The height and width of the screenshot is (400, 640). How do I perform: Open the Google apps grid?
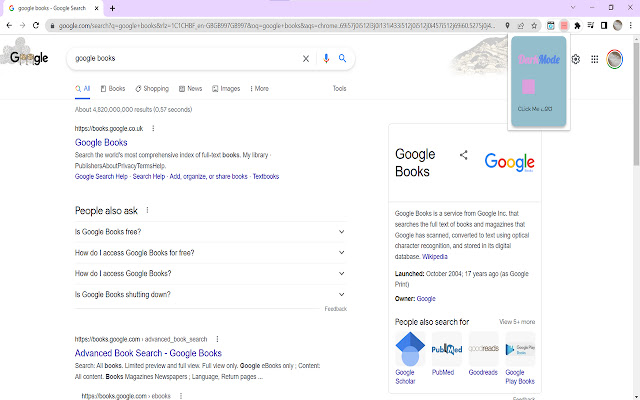[595, 59]
